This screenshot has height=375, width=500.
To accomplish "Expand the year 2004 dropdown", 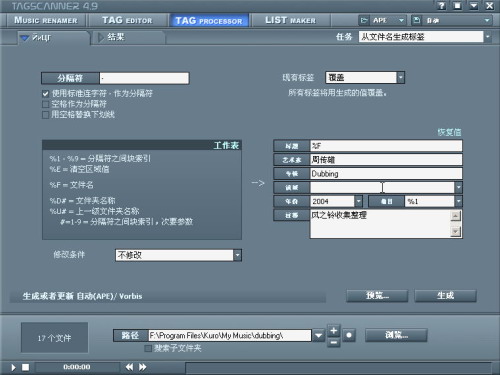I will 358,201.
